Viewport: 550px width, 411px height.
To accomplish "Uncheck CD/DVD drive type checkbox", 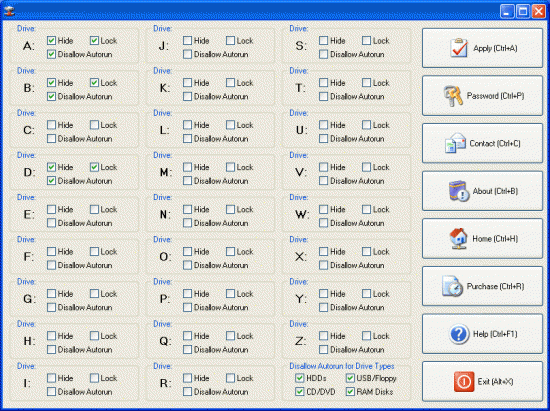I will point(300,392).
